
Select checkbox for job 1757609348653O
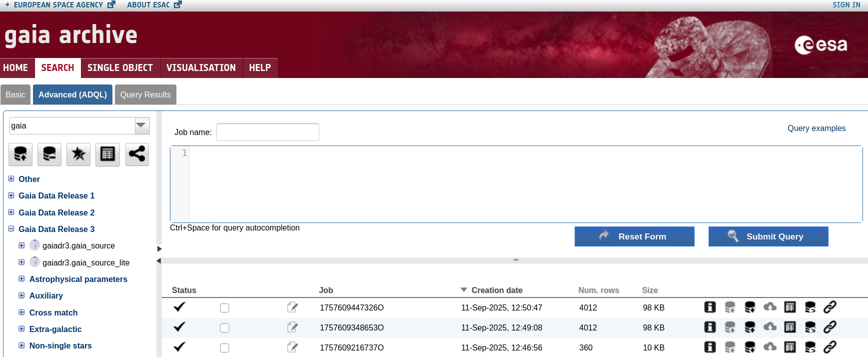[x=224, y=328]
